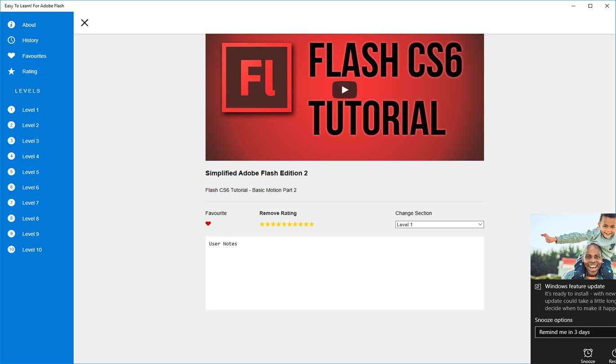Open the Change Section Level 1 dropdown
The height and width of the screenshot is (364, 616).
[439, 224]
